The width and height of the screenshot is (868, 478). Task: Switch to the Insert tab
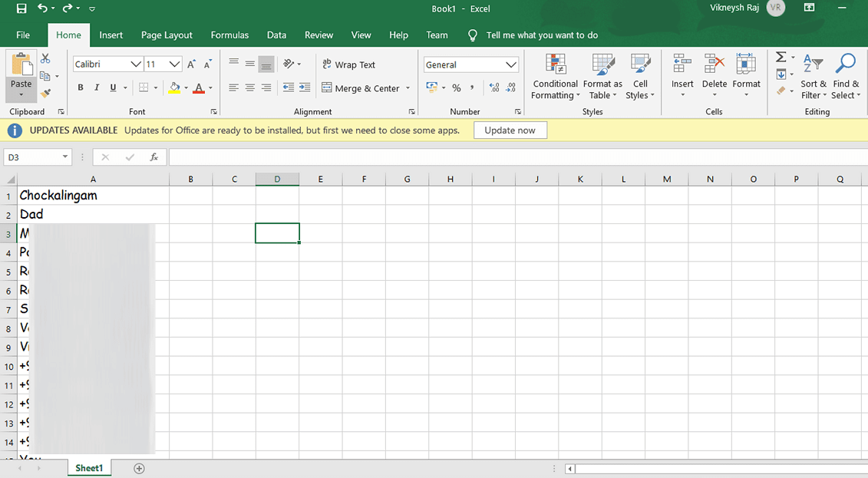coord(111,35)
